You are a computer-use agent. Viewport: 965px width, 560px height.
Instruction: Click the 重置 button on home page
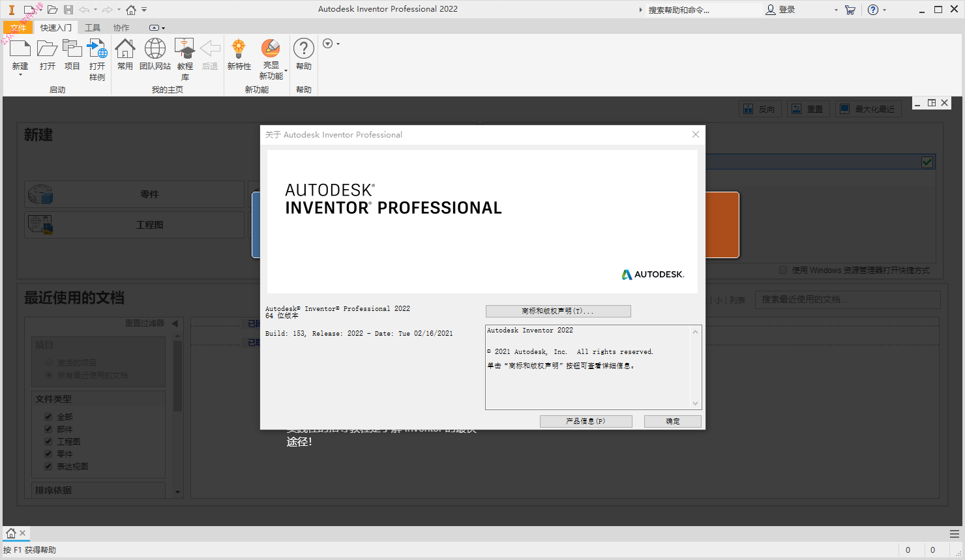coord(808,109)
